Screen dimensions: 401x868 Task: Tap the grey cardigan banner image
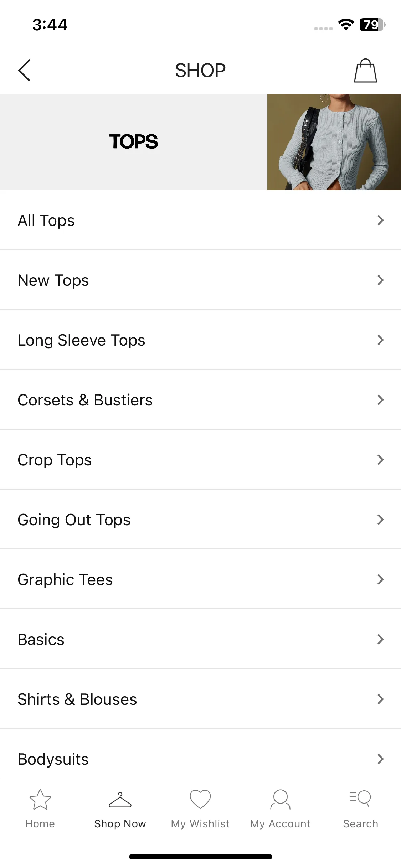tap(334, 142)
